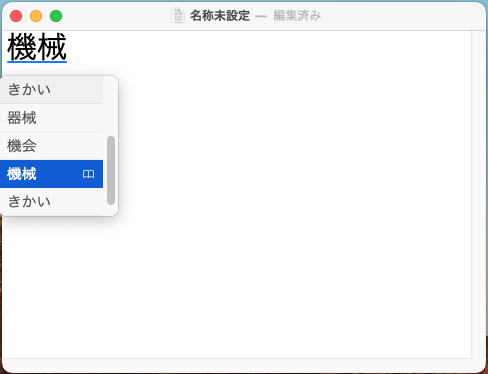This screenshot has height=374, width=488.
Task: Open the dictionary icon beside 機械
Action: [88, 174]
